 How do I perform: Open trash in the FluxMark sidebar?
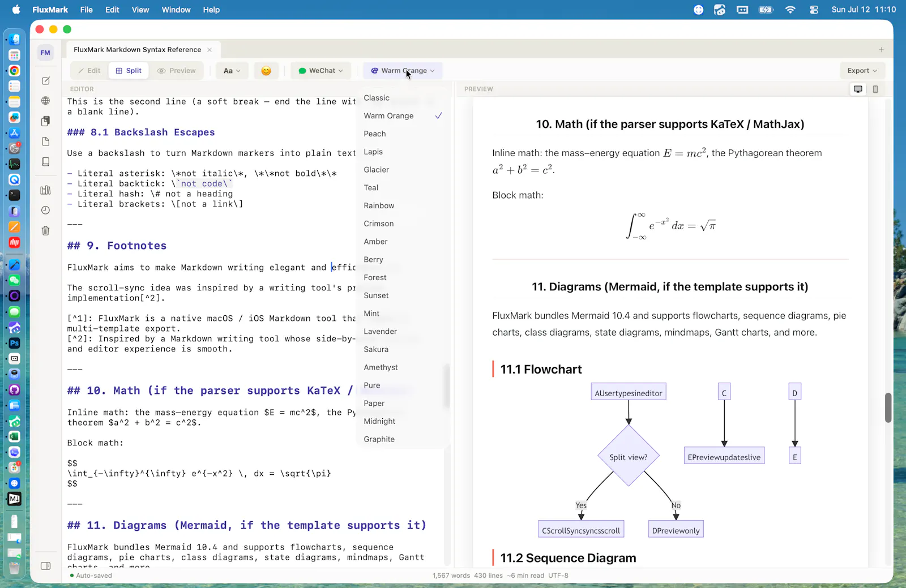coord(46,231)
